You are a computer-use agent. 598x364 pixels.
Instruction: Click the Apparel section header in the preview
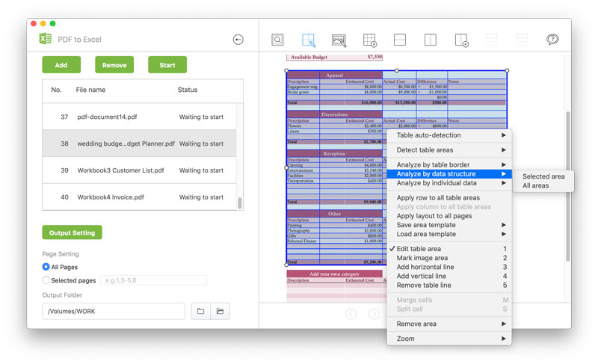point(334,75)
